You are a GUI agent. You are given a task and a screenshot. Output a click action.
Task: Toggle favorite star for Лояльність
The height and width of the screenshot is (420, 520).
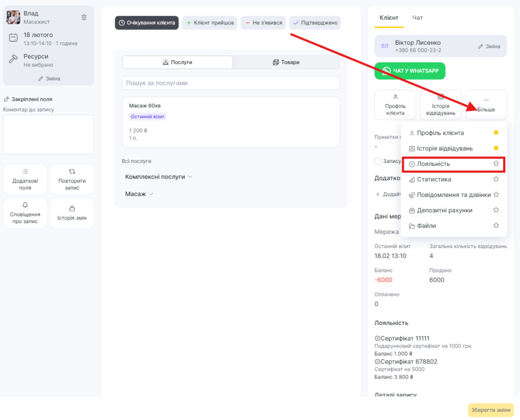(496, 164)
